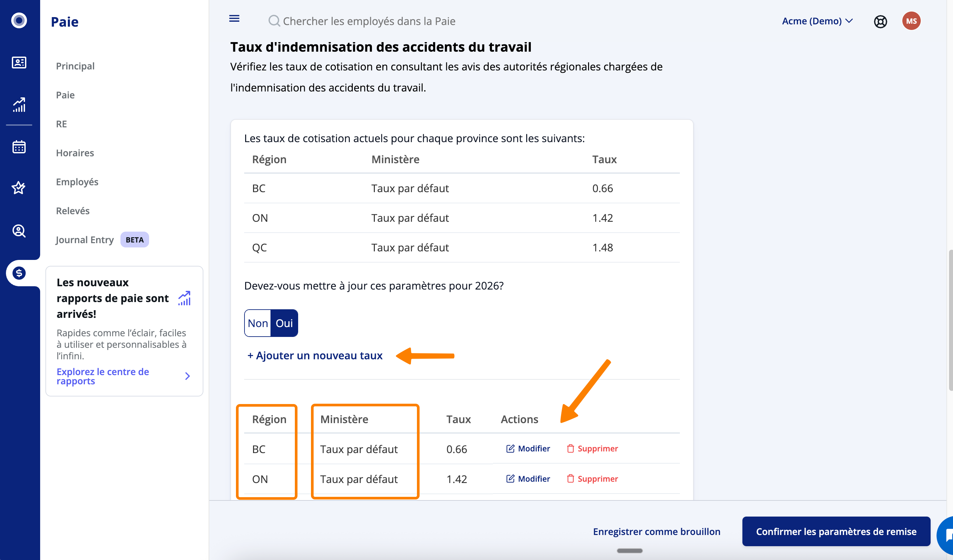Delete the BC default rate row

pyautogui.click(x=592, y=448)
